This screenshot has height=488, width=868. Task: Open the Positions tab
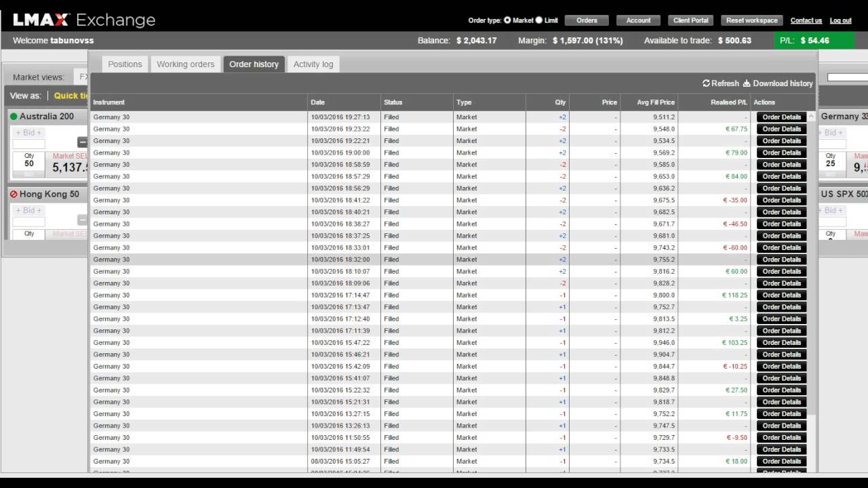point(125,64)
